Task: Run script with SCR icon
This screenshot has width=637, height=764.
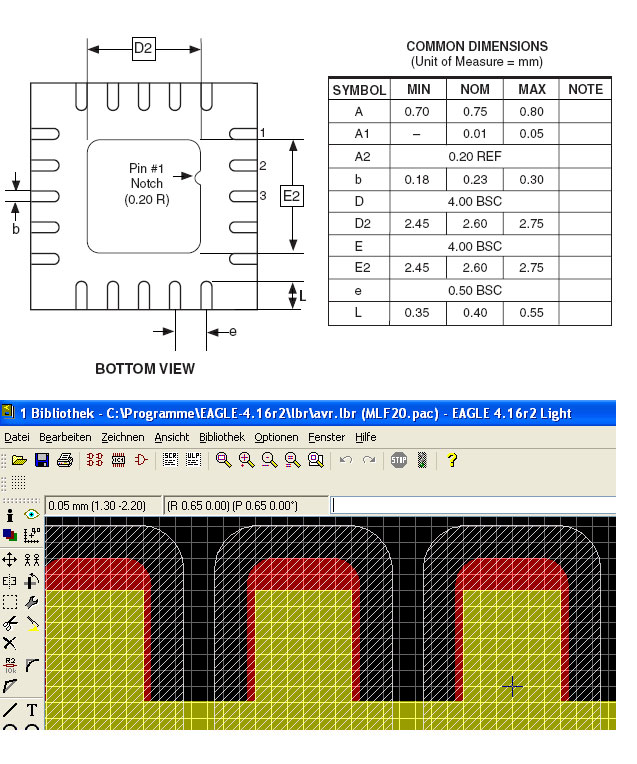Action: point(170,460)
